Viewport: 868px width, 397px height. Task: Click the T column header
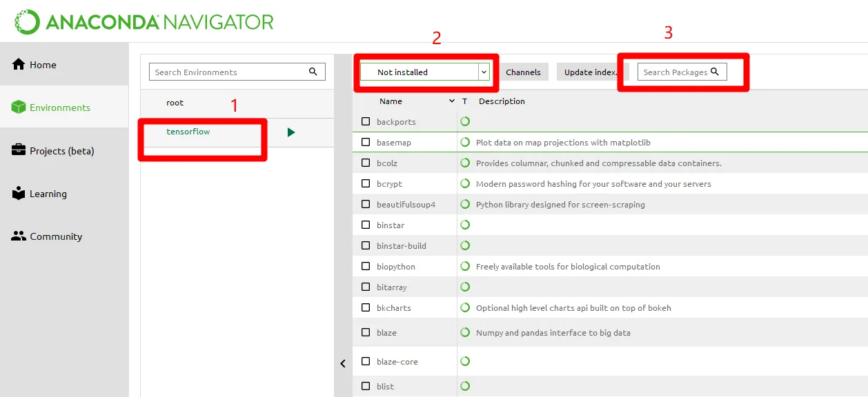(x=465, y=101)
